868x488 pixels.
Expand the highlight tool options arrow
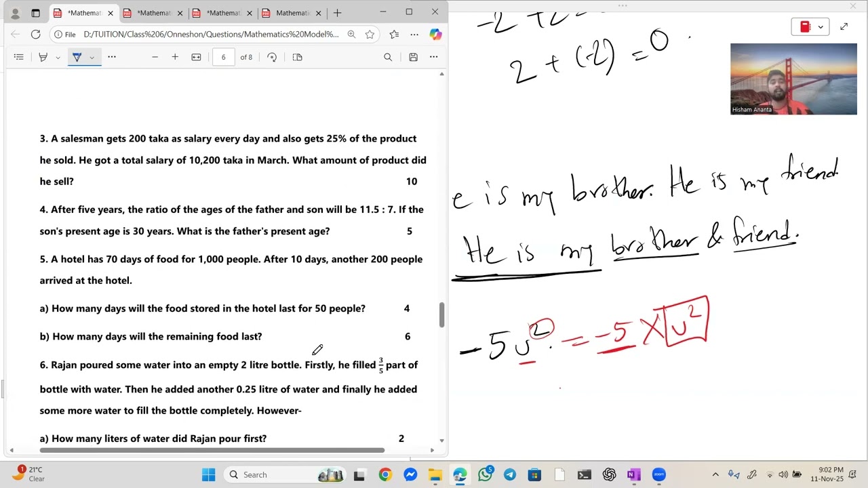(58, 57)
